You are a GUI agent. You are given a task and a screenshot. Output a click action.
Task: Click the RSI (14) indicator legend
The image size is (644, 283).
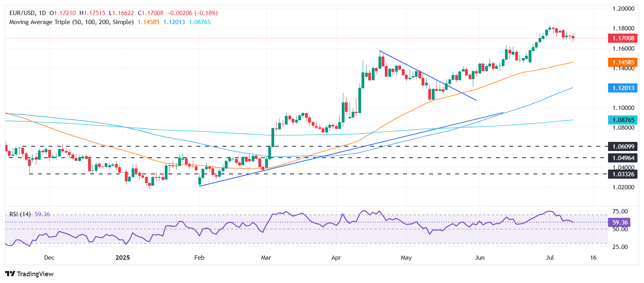tap(20, 214)
